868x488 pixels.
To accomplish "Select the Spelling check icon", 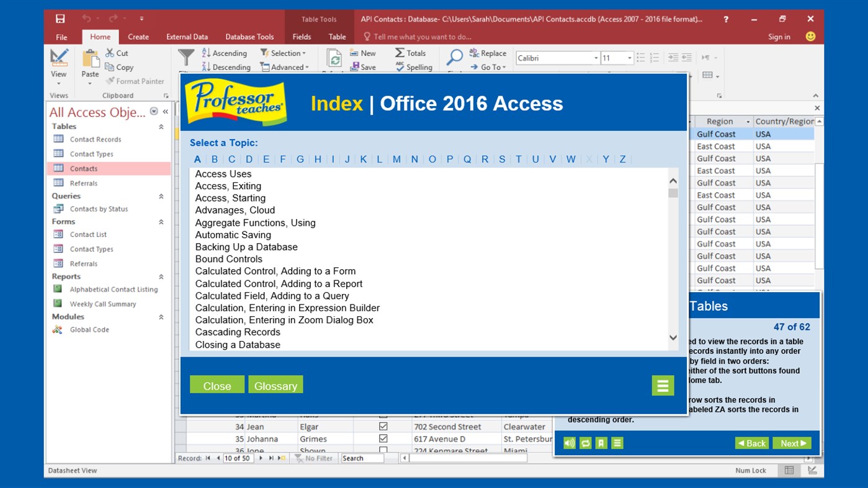I will [414, 67].
